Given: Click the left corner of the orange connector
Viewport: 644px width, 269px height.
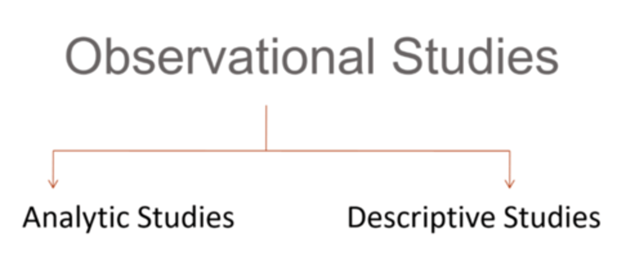Looking at the screenshot, I should tap(53, 151).
